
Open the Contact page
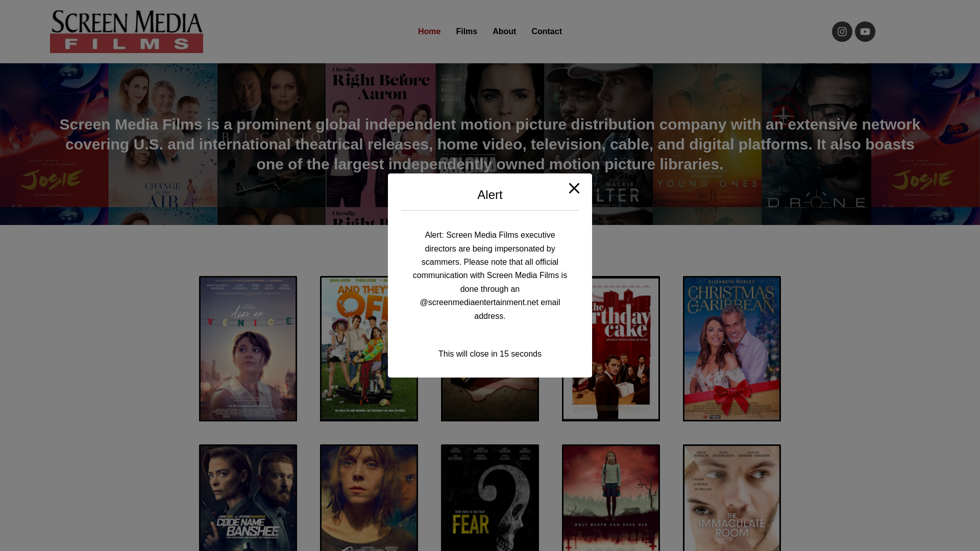click(x=547, y=32)
